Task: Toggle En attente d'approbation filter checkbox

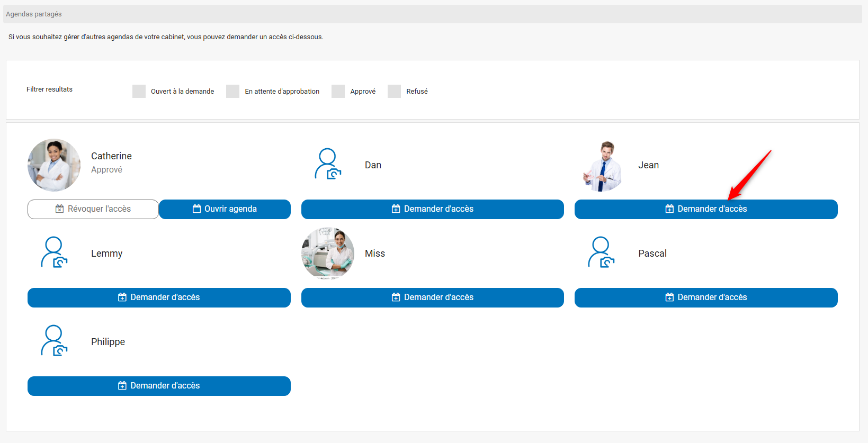Action: tap(232, 91)
